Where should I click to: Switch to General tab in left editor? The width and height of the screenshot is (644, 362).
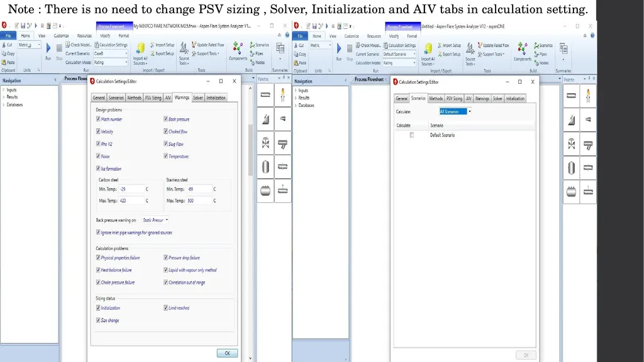pos(99,98)
